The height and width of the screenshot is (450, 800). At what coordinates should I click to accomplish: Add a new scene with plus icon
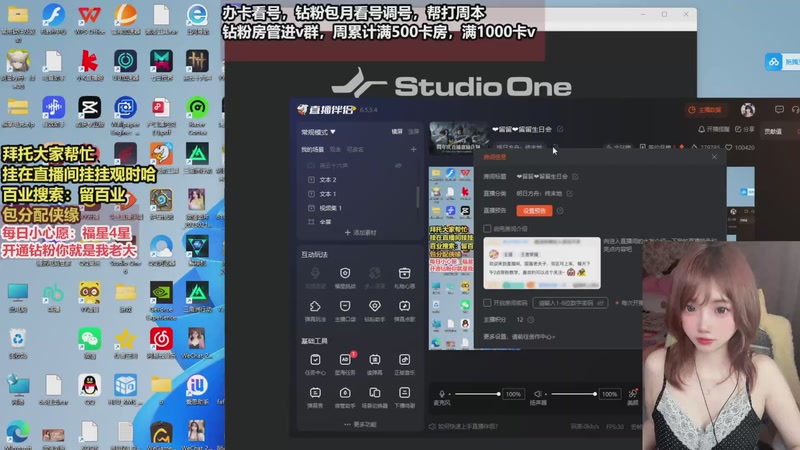click(413, 149)
